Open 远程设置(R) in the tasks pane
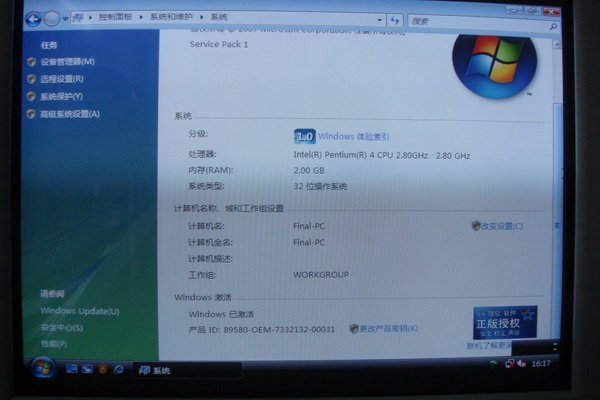This screenshot has height=400, width=600. point(62,79)
